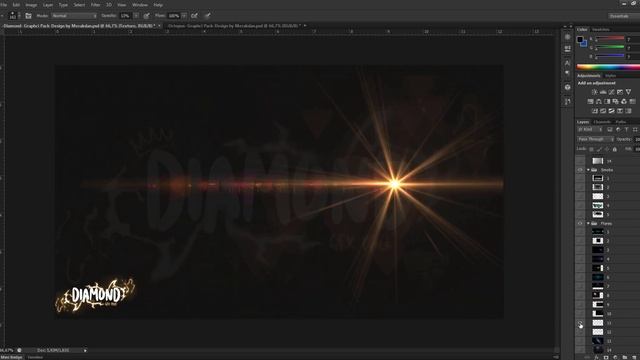Add a Posterize adjustment

603,111
